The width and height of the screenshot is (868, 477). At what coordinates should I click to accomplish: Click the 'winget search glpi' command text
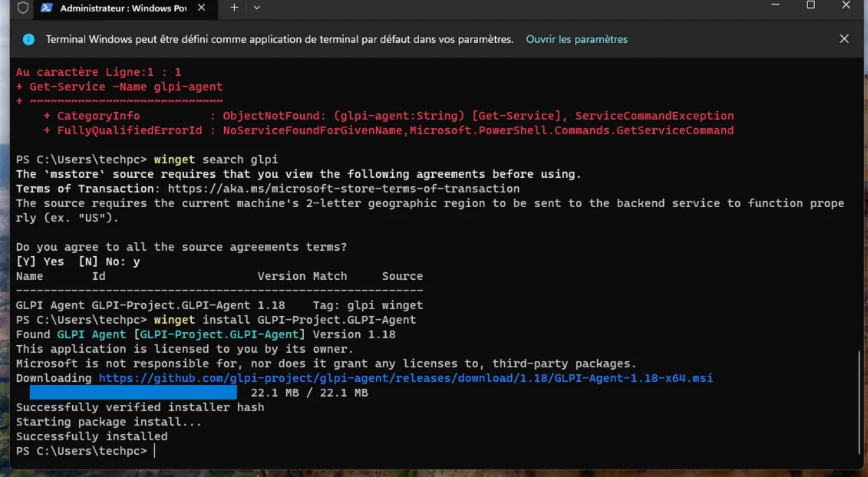pyautogui.click(x=216, y=160)
